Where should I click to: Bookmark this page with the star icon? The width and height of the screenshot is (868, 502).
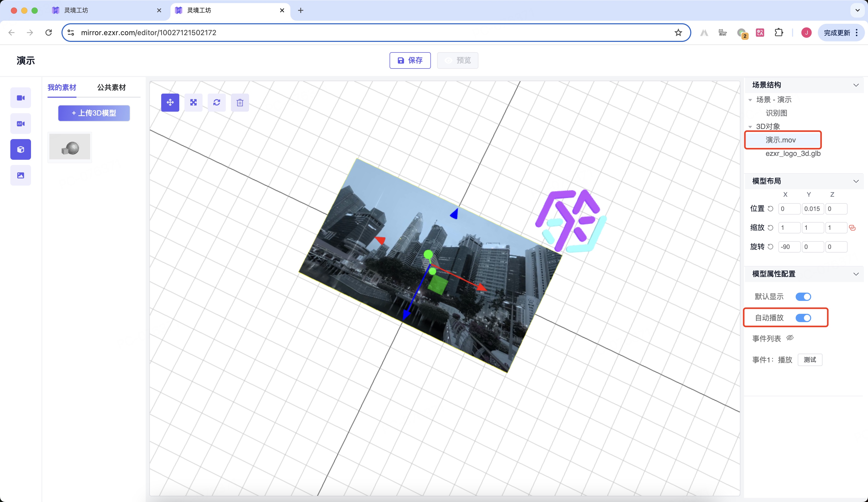(x=678, y=32)
